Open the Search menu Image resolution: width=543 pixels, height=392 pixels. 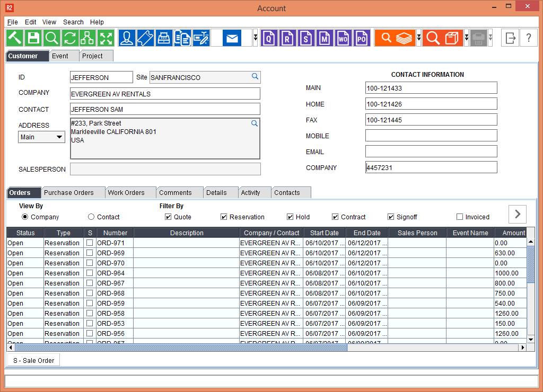click(73, 22)
